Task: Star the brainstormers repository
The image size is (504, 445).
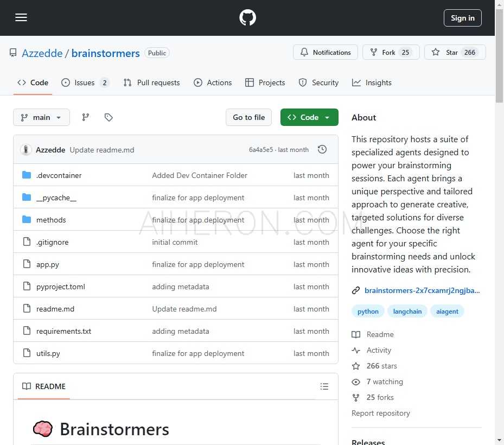Action: (x=455, y=53)
